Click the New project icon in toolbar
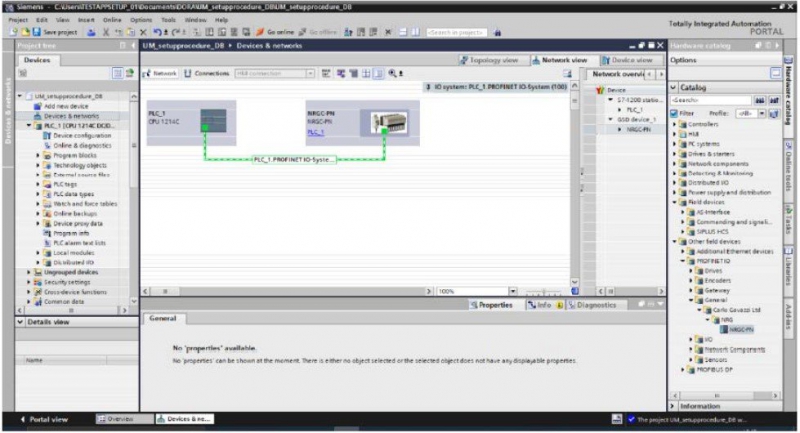 pos(14,32)
